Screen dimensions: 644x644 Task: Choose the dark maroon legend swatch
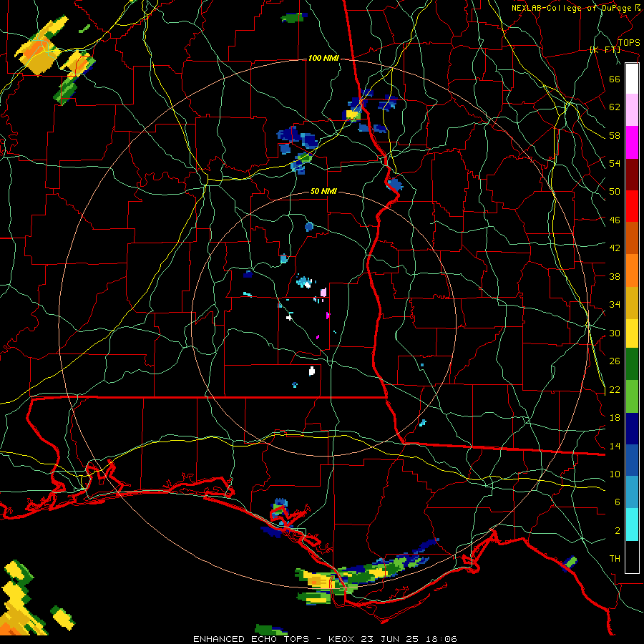pos(632,175)
